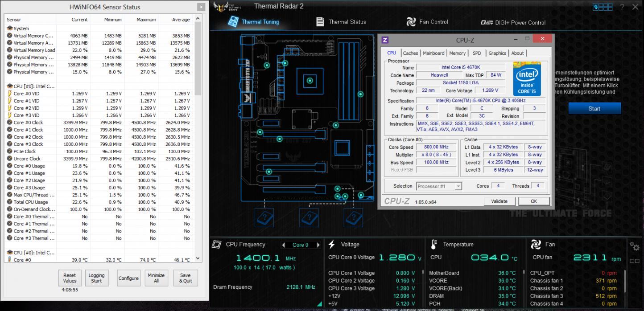Click the Thermal Status document icon

[x=320, y=21]
